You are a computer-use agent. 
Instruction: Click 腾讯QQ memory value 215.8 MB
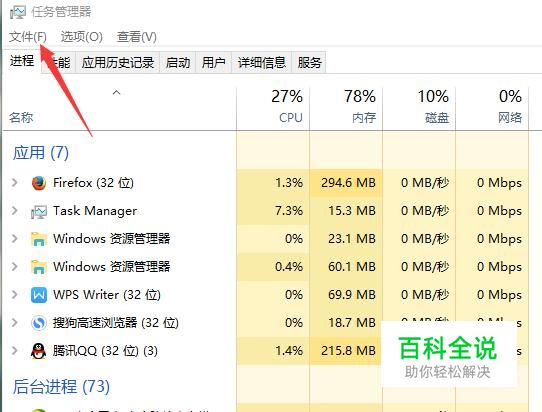pos(348,350)
